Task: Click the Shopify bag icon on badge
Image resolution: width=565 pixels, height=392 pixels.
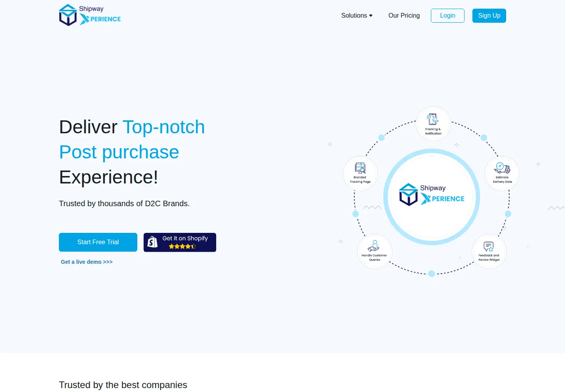Action: pos(153,242)
